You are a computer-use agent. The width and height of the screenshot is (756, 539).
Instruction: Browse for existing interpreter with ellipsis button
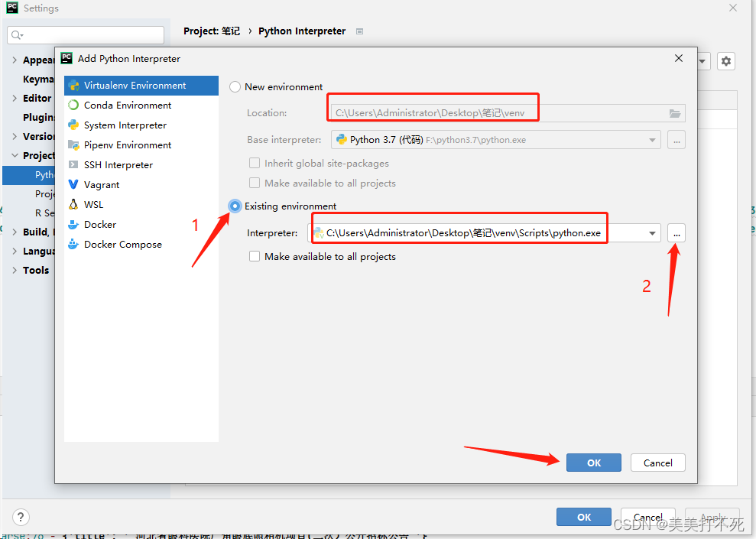point(677,233)
